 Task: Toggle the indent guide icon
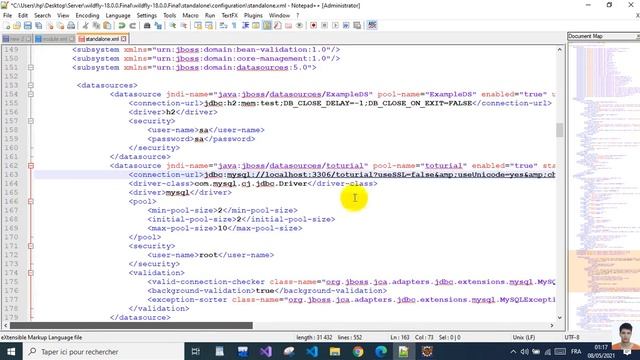point(245,25)
